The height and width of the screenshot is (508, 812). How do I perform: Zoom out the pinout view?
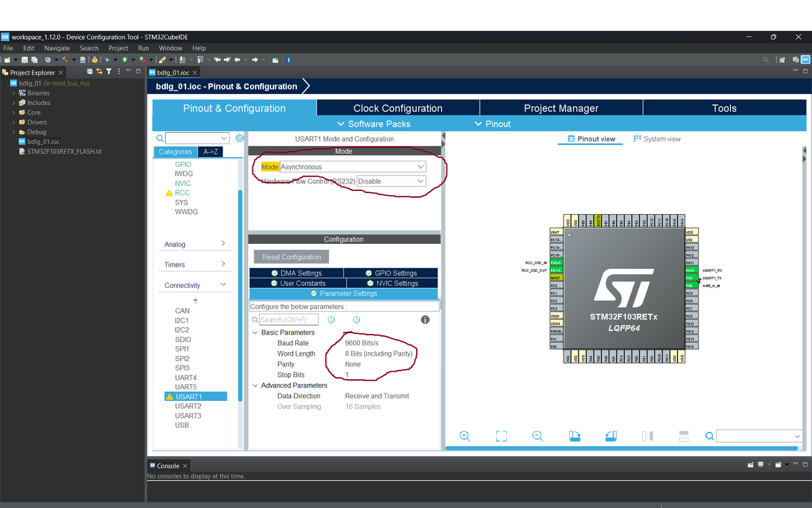(x=537, y=436)
